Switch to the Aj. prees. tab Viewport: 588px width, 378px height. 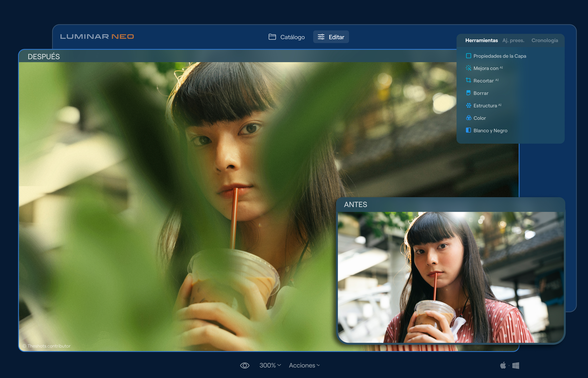513,40
